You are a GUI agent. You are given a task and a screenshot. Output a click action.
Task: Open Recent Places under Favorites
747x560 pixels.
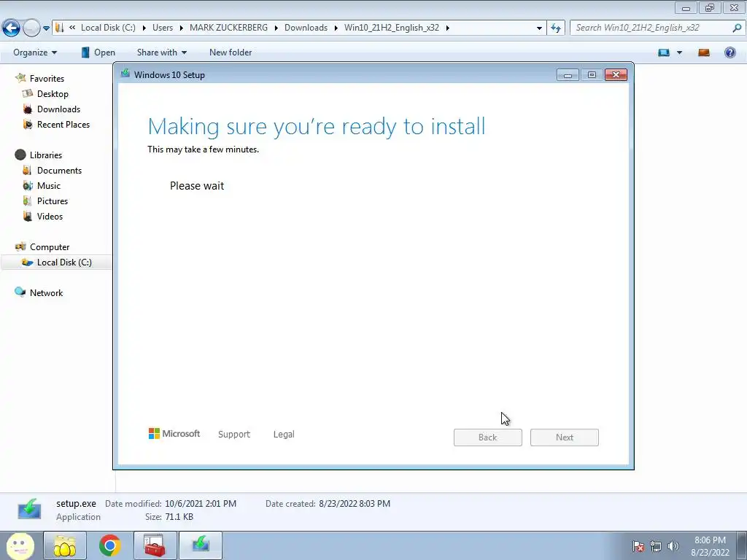63,124
